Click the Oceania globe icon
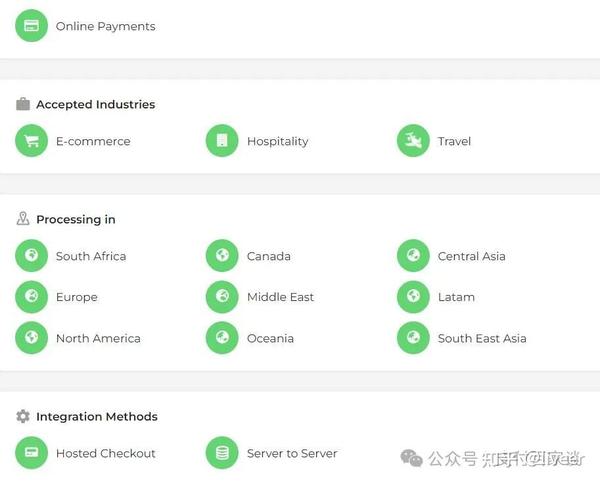600x483 pixels. [x=222, y=338]
